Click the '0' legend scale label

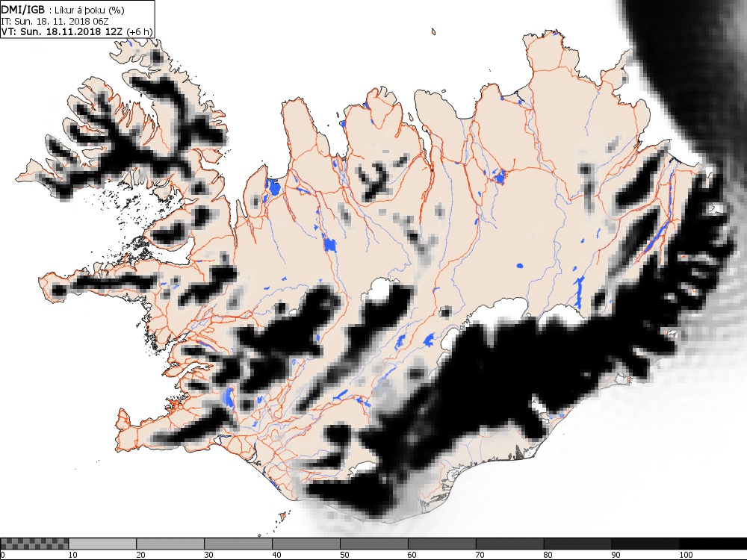tap(2, 555)
